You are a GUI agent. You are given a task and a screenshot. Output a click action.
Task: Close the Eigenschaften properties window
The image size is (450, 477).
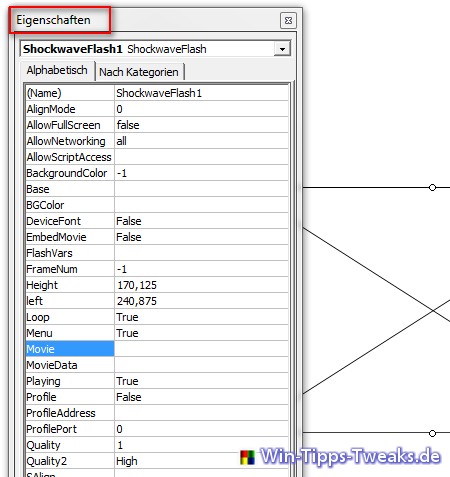click(288, 21)
